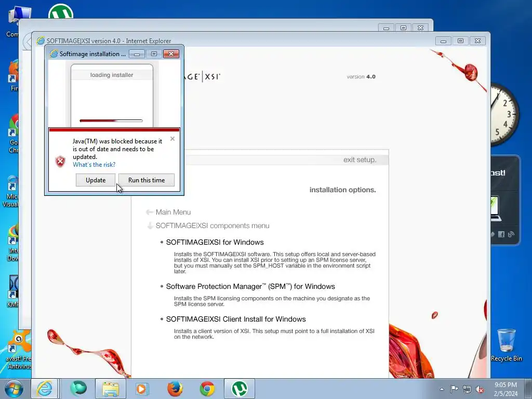The image size is (532, 399).
Task: Open the Windows Start menu
Action: 13,389
